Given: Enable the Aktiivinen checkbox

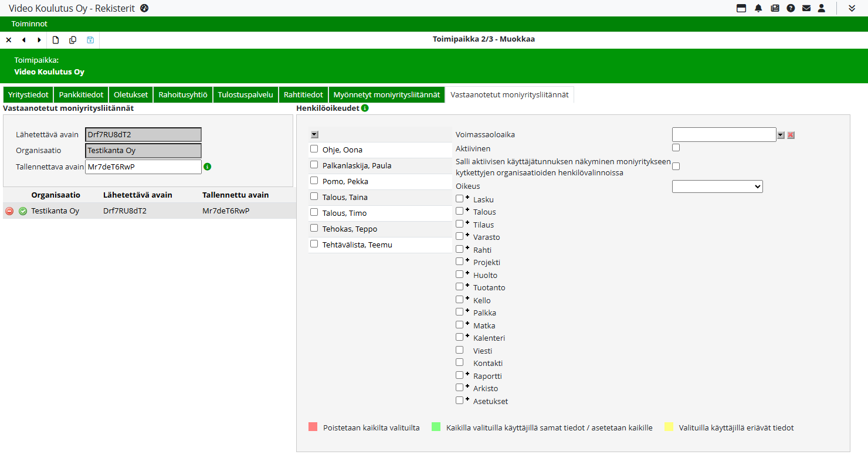Looking at the screenshot, I should tap(676, 148).
